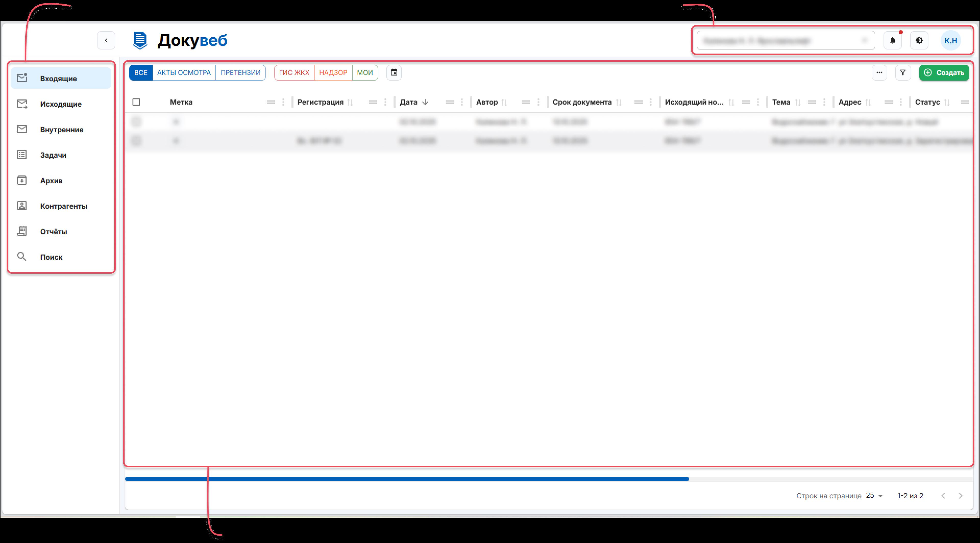Open the Архив section in the sidebar
980x543 pixels.
coord(51,181)
